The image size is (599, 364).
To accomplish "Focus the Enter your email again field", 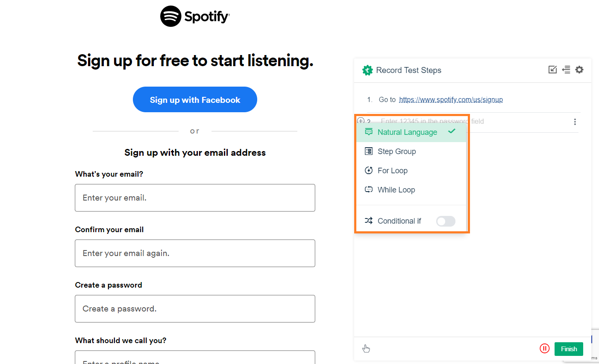I will click(x=195, y=253).
